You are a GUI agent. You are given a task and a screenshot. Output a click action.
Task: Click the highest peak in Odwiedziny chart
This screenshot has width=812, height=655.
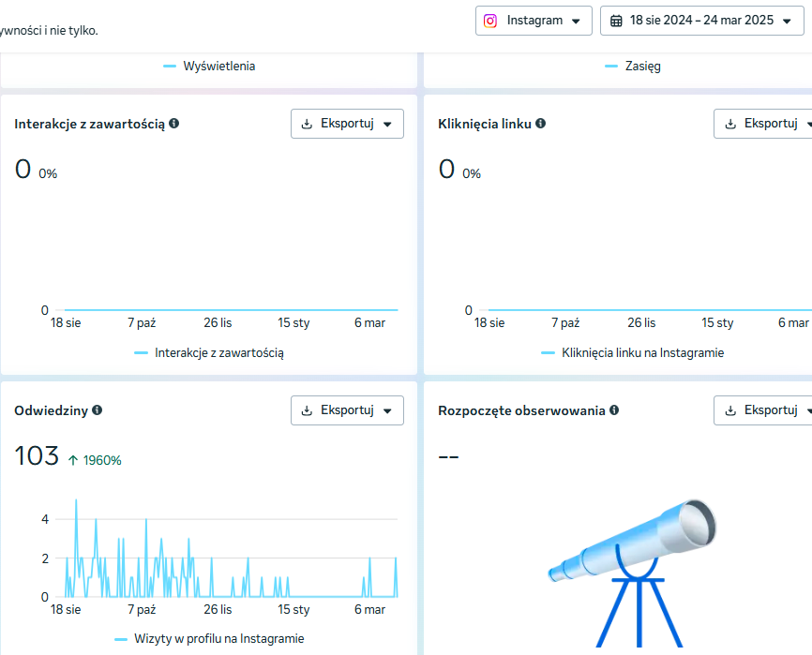[76, 500]
